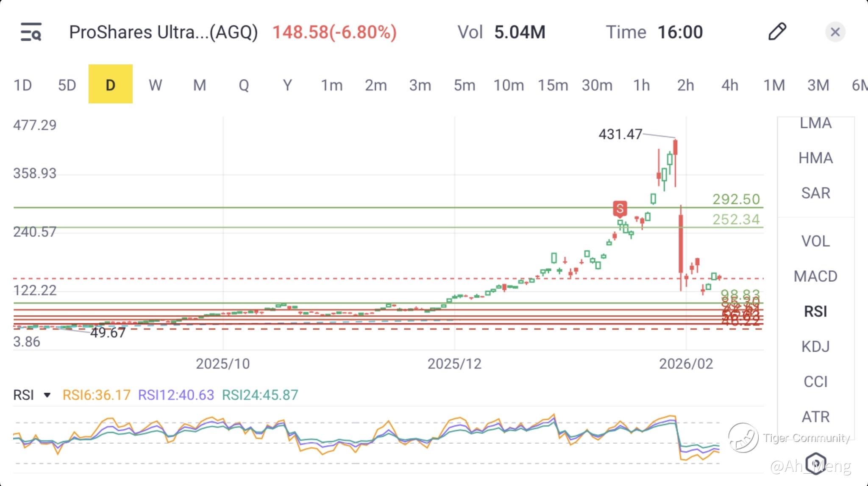Turn on the VOL indicator

tap(815, 241)
